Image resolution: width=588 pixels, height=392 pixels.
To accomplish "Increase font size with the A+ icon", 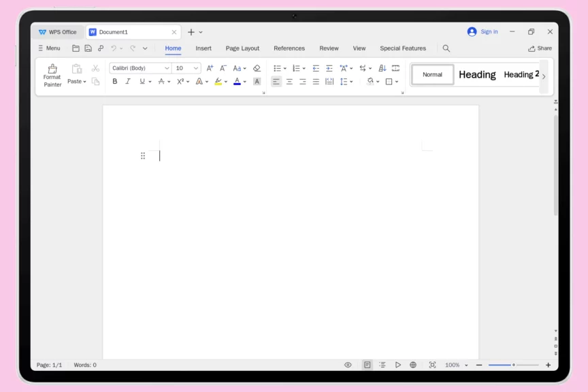I will [210, 68].
